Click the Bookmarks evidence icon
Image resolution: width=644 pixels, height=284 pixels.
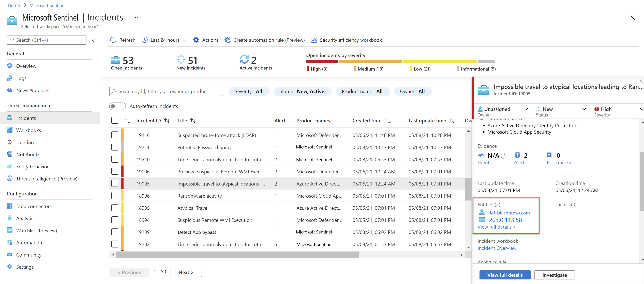(549, 155)
